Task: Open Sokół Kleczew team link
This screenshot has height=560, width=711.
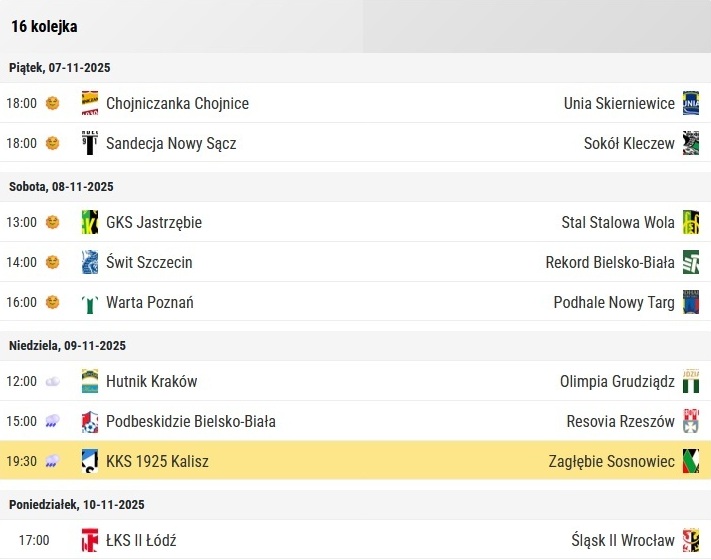Action: pyautogui.click(x=629, y=143)
